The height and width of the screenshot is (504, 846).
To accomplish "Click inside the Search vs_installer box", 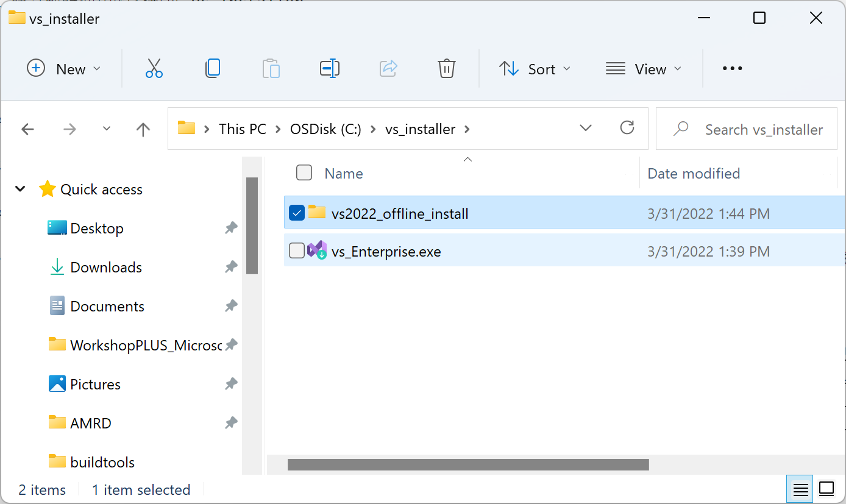I will pyautogui.click(x=756, y=129).
